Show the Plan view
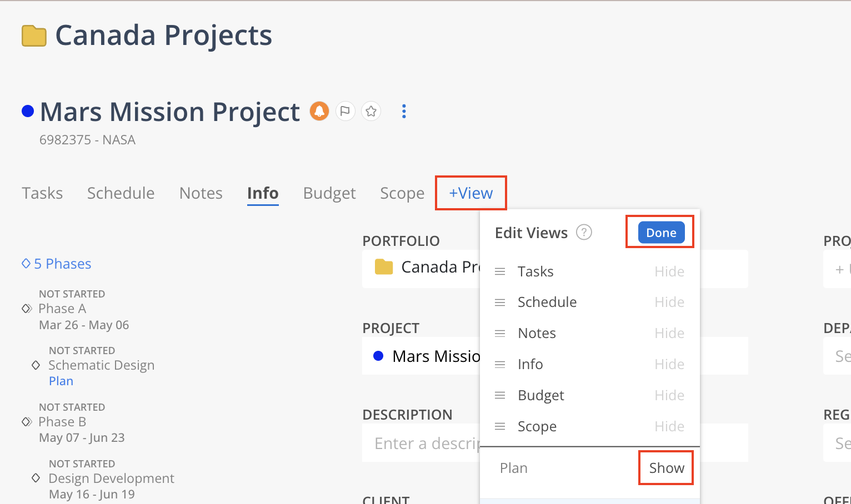Viewport: 851px width, 504px height. coord(666,468)
